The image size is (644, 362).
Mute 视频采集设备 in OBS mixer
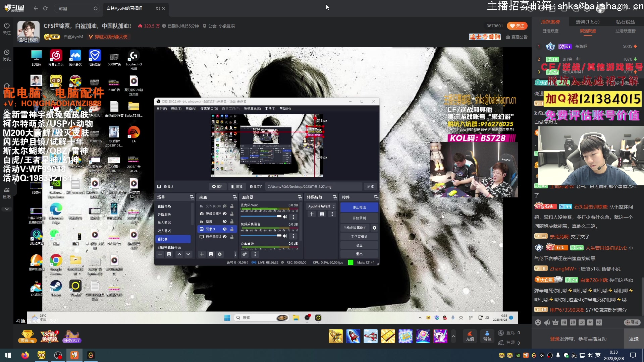click(285, 236)
